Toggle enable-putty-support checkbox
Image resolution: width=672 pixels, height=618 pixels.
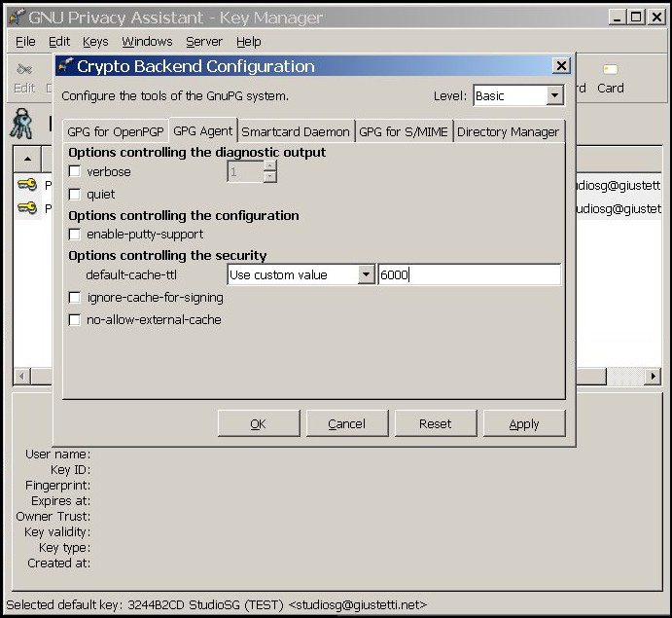click(x=75, y=235)
